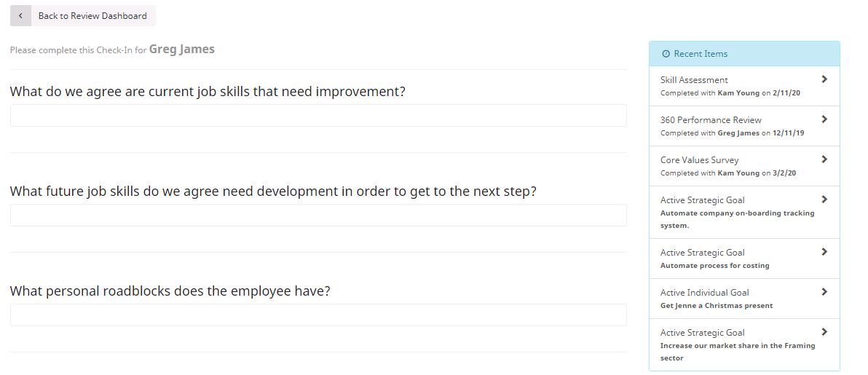
Task: Select the Core Values Survey item
Action: (x=744, y=165)
